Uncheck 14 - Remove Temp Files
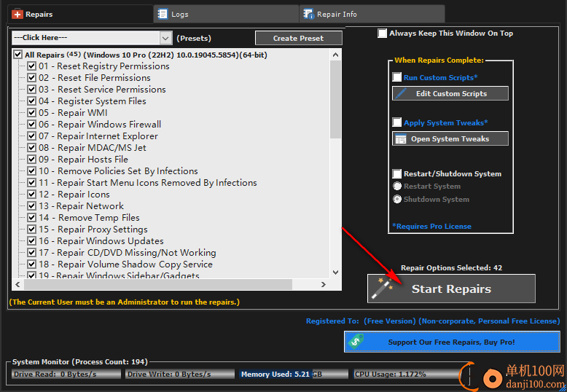This screenshot has height=392, width=567. (x=32, y=218)
